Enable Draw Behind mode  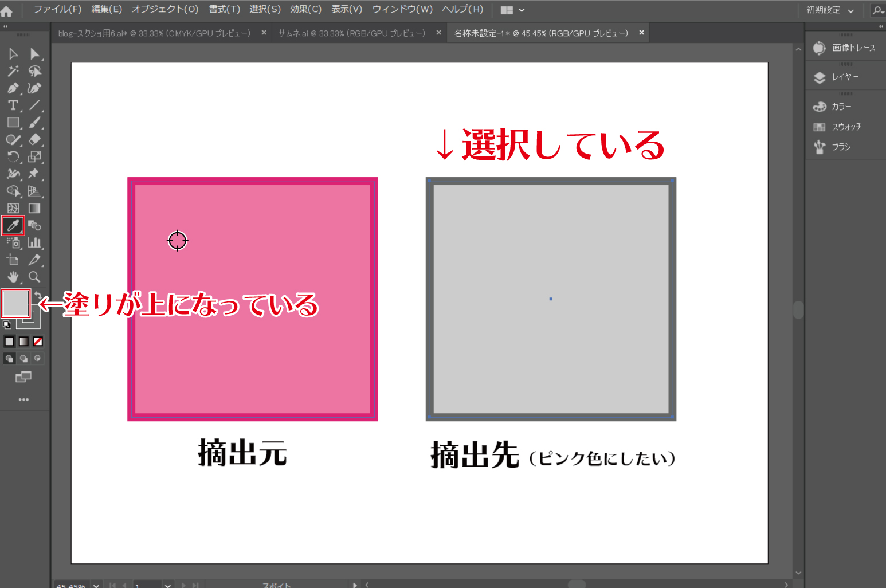point(23,359)
